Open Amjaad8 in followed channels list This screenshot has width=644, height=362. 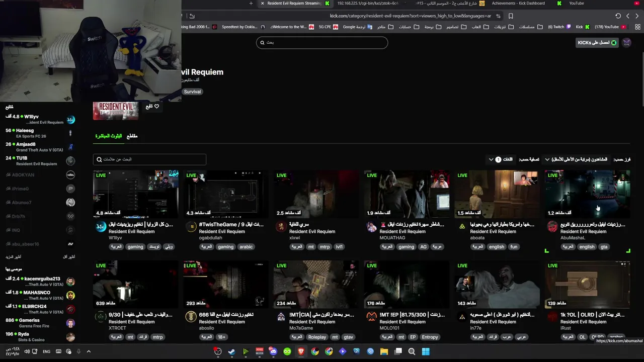point(40,147)
